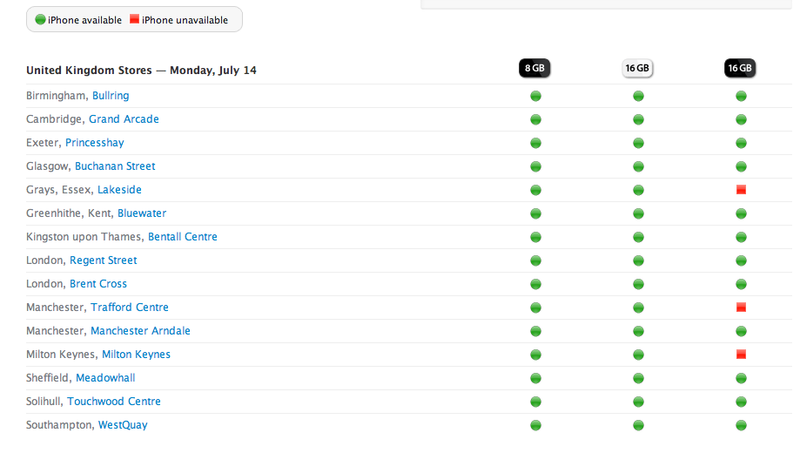
Task: Click Bluewater white 16 GB green dot
Action: 638,213
